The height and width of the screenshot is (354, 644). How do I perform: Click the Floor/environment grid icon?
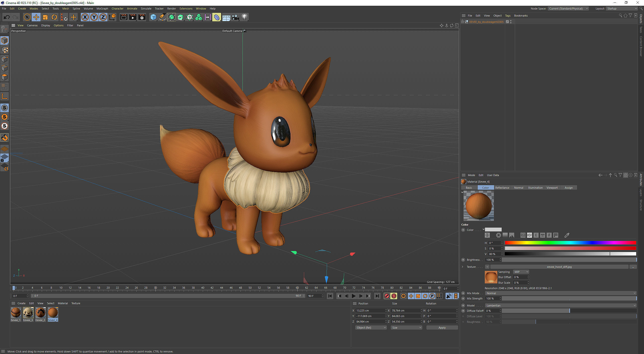(x=226, y=17)
